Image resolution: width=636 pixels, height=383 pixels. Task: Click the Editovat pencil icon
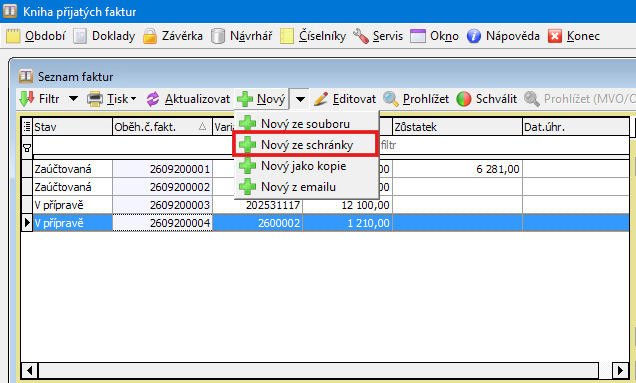[321, 99]
